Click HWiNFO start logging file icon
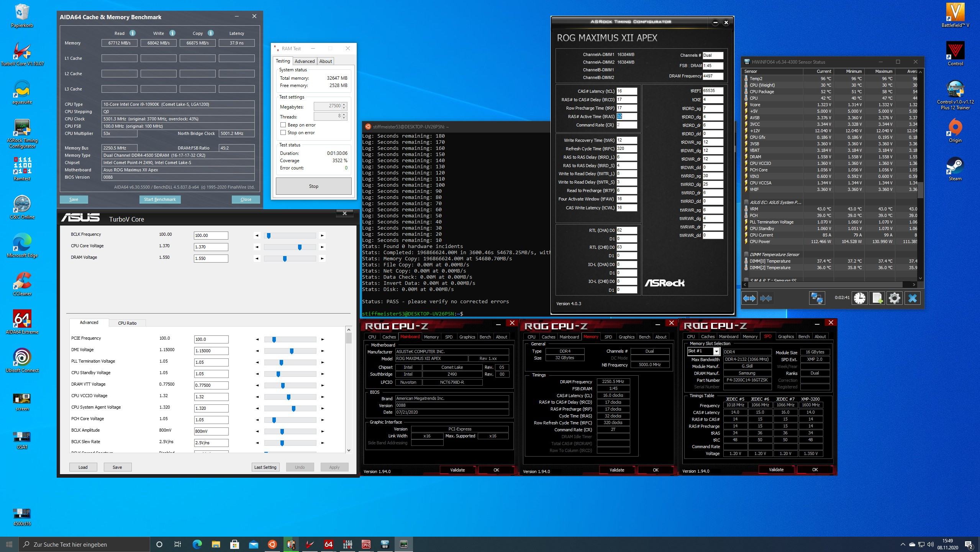The image size is (980, 552). (x=877, y=298)
